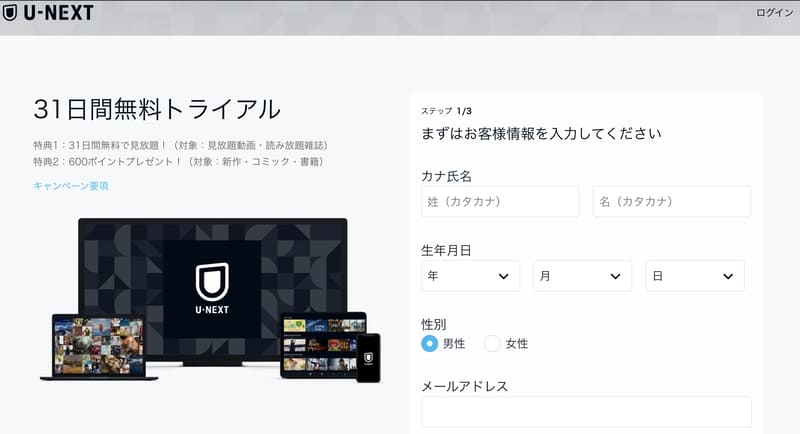The height and width of the screenshot is (434, 800).
Task: Expand the 月 birth month dropdown
Action: coord(582,276)
